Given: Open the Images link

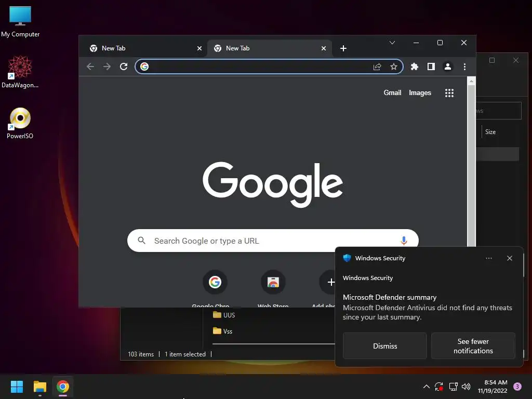Looking at the screenshot, I should [420, 92].
